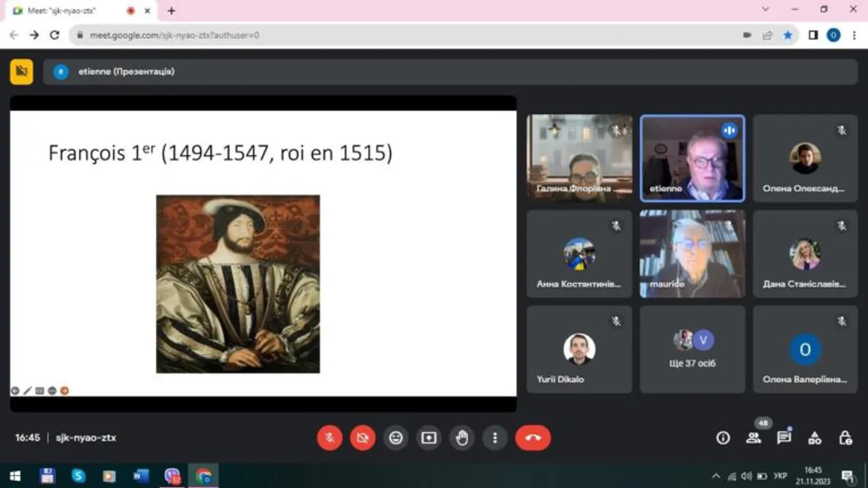Go forward in browser history
This screenshot has width=868, height=488.
34,36
